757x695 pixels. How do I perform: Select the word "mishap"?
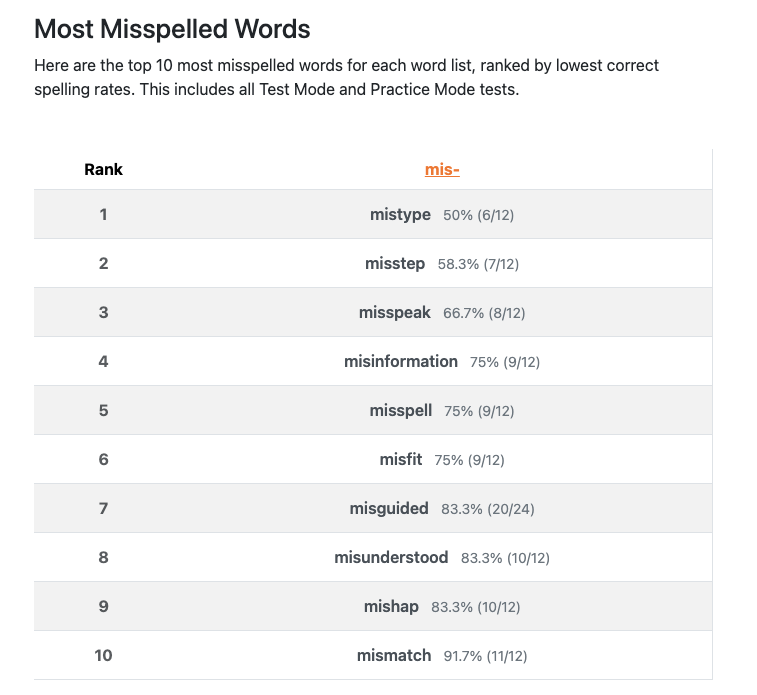coord(391,606)
